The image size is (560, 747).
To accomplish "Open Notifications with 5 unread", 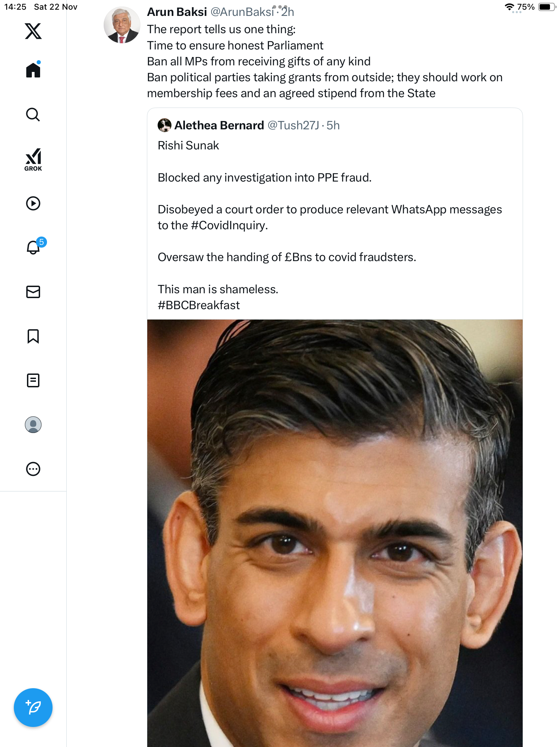I will (x=34, y=247).
